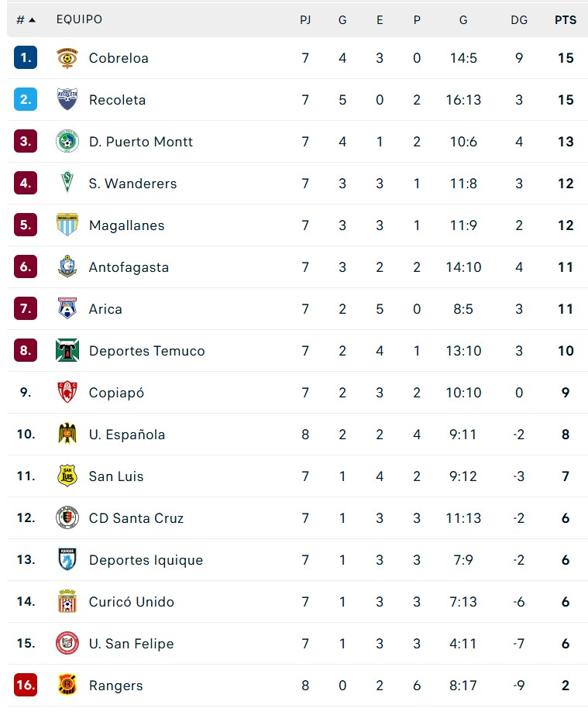
Task: Open the Antofagasta team page
Action: tap(129, 267)
